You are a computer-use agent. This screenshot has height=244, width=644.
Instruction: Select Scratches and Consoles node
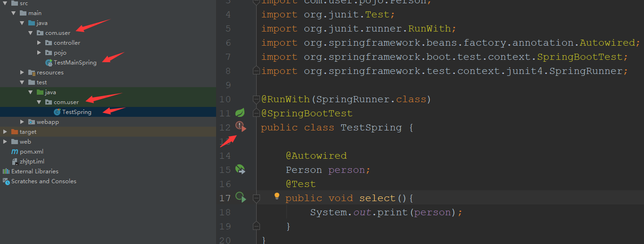[44, 181]
